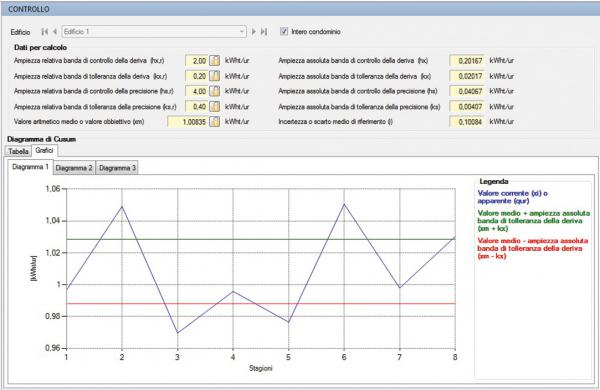Open the Edificio 1 dropdown

(x=242, y=32)
